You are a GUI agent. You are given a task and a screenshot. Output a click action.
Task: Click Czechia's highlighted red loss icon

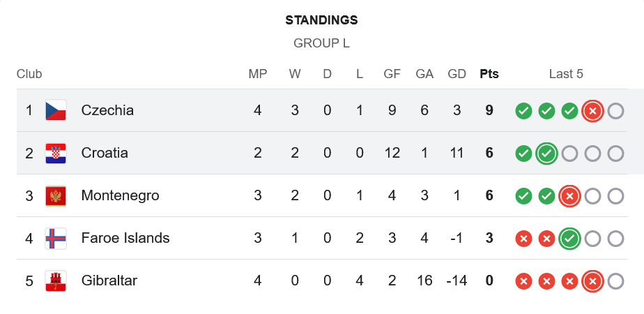click(592, 111)
